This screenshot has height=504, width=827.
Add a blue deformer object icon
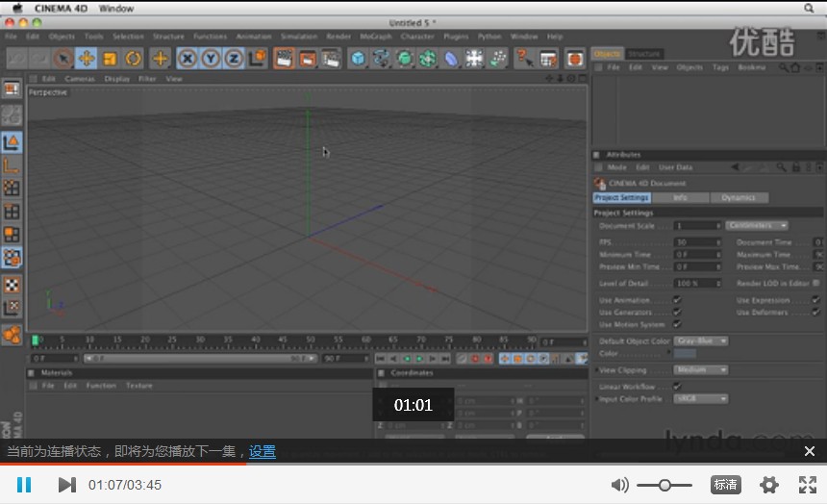pos(451,58)
